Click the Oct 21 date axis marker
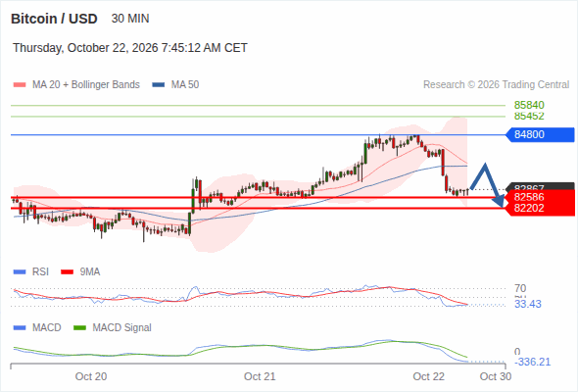 260,376
